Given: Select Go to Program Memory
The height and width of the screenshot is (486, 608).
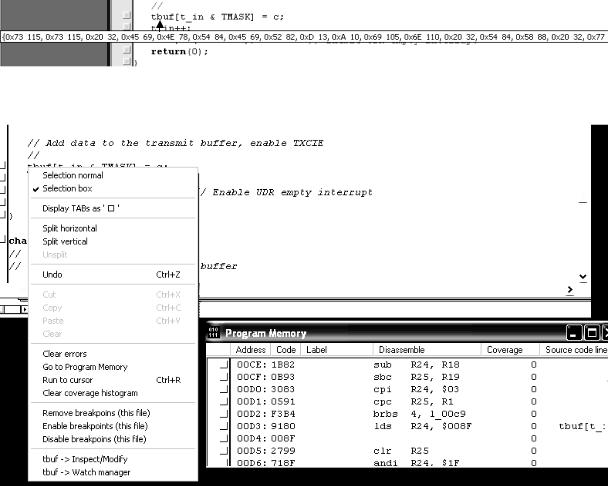Looking at the screenshot, I should pyautogui.click(x=85, y=367).
